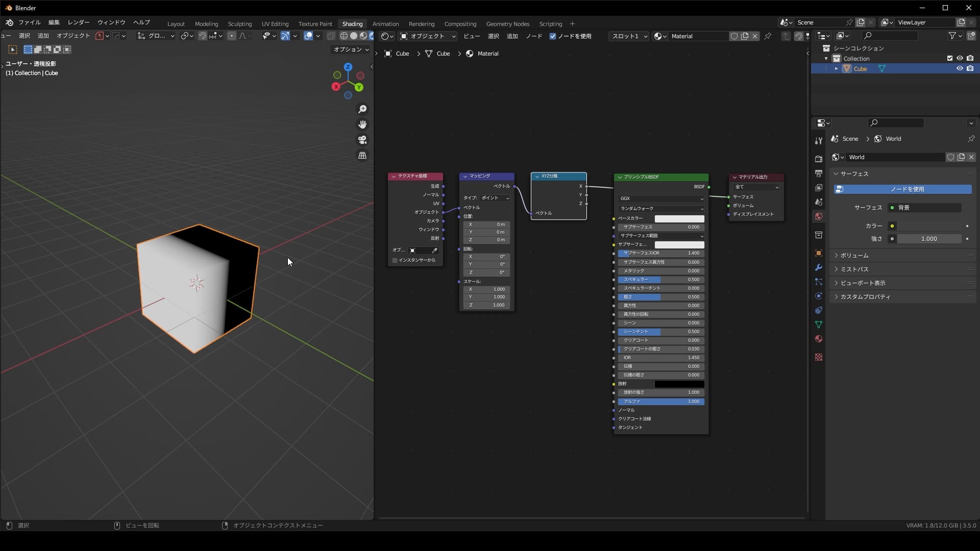
Task: Open the Texture properties checkerboard tab
Action: click(818, 357)
